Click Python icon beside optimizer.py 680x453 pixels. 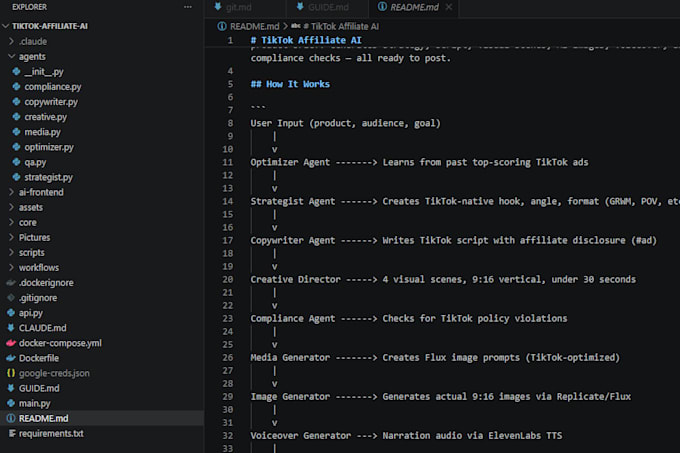tap(16, 147)
